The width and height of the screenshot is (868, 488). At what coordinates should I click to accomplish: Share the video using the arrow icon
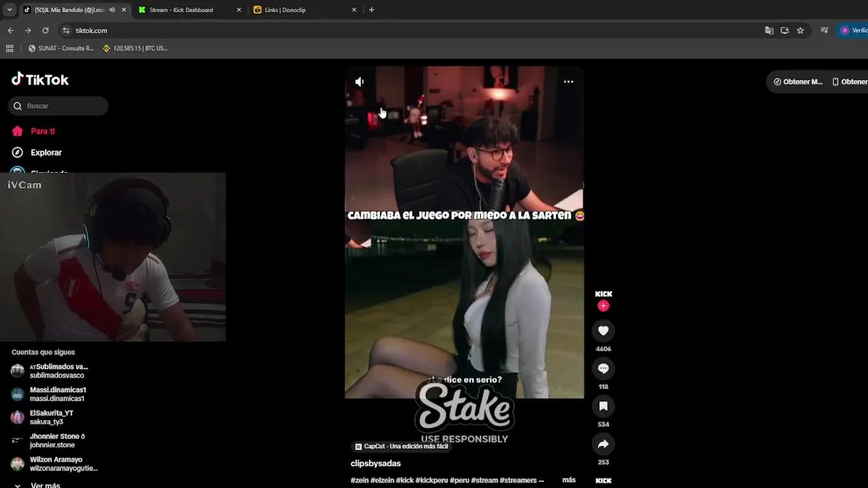tap(603, 444)
